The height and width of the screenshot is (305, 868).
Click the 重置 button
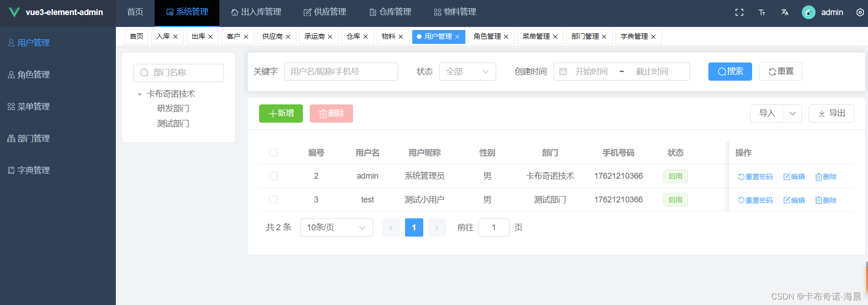click(x=780, y=72)
